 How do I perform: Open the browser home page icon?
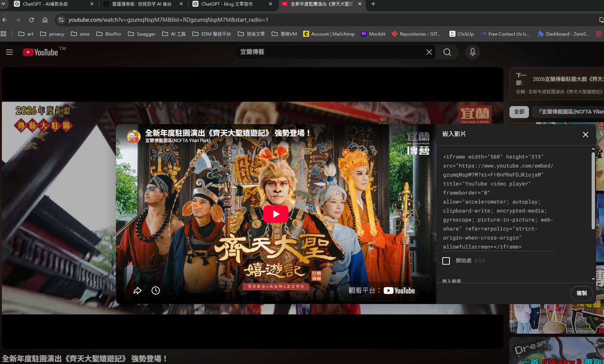(45, 20)
